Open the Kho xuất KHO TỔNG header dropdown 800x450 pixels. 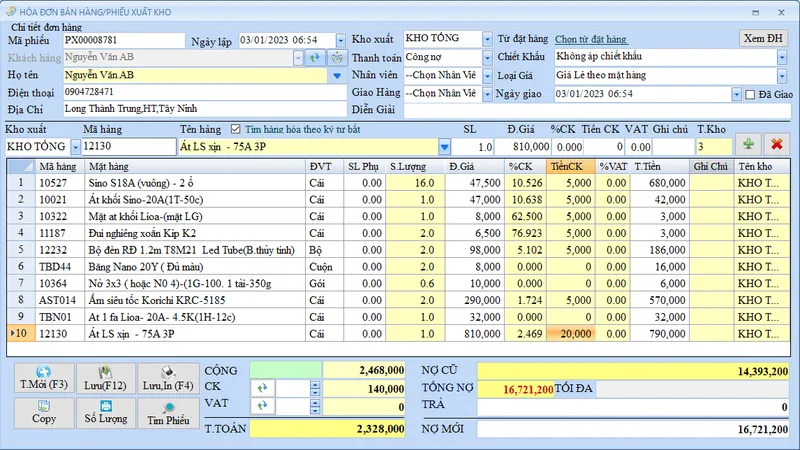[487, 39]
